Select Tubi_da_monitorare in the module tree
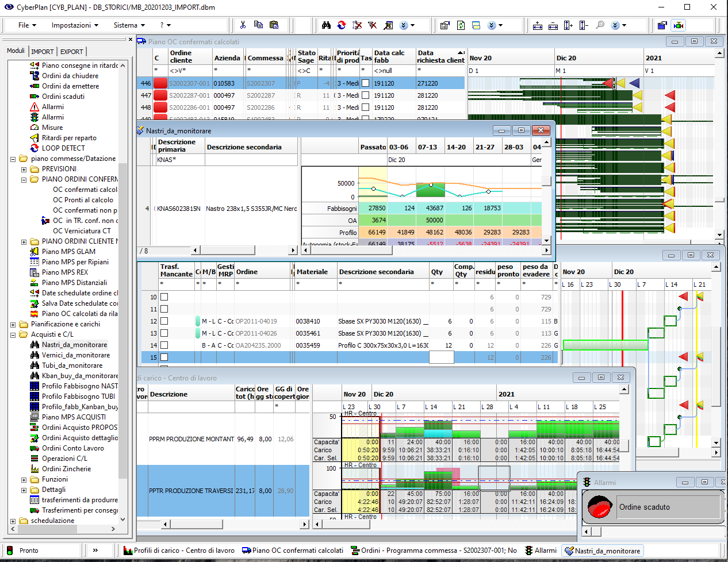Image resolution: width=728 pixels, height=562 pixels. pos(72,365)
